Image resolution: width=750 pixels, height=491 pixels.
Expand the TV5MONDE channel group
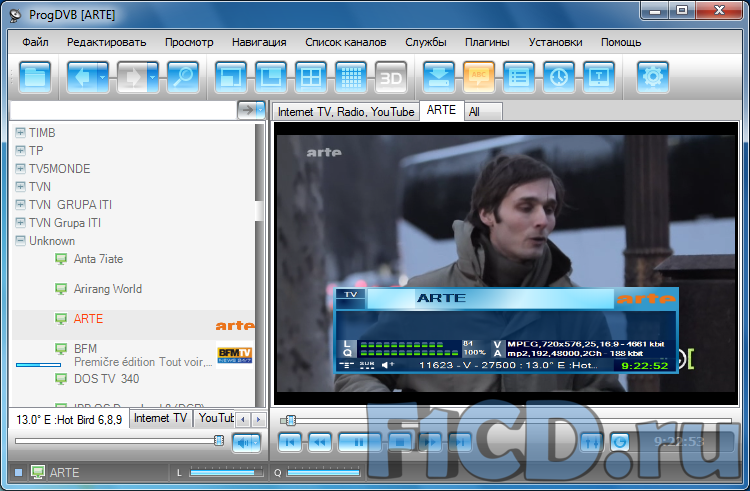(x=20, y=168)
